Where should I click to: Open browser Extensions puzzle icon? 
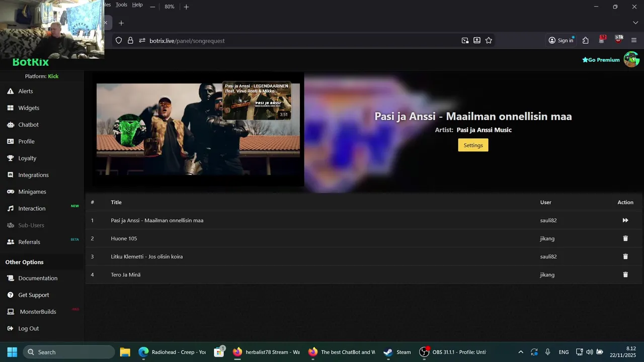point(586,40)
